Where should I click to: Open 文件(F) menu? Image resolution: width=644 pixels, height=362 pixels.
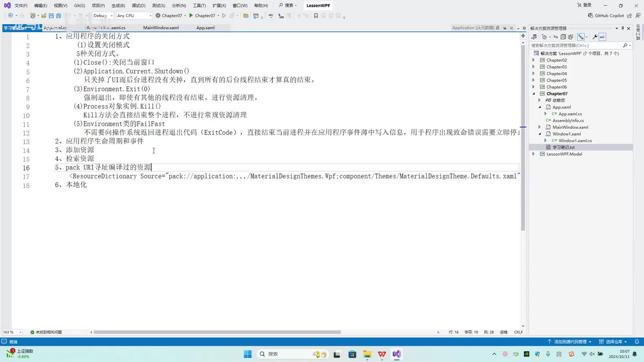(21, 6)
